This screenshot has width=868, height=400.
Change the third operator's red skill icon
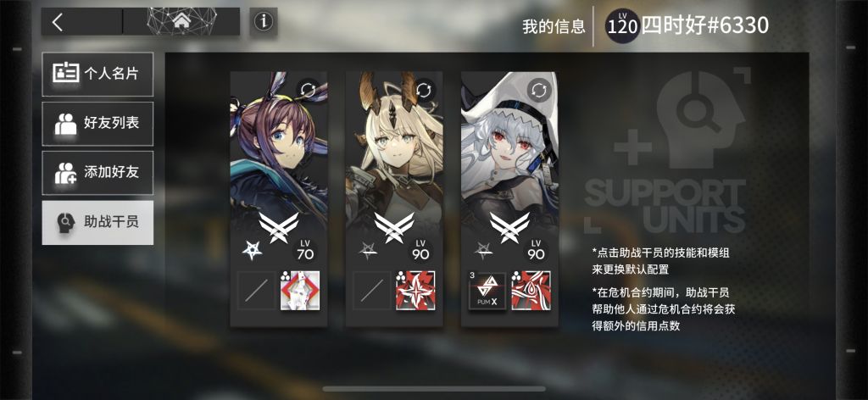(x=531, y=291)
